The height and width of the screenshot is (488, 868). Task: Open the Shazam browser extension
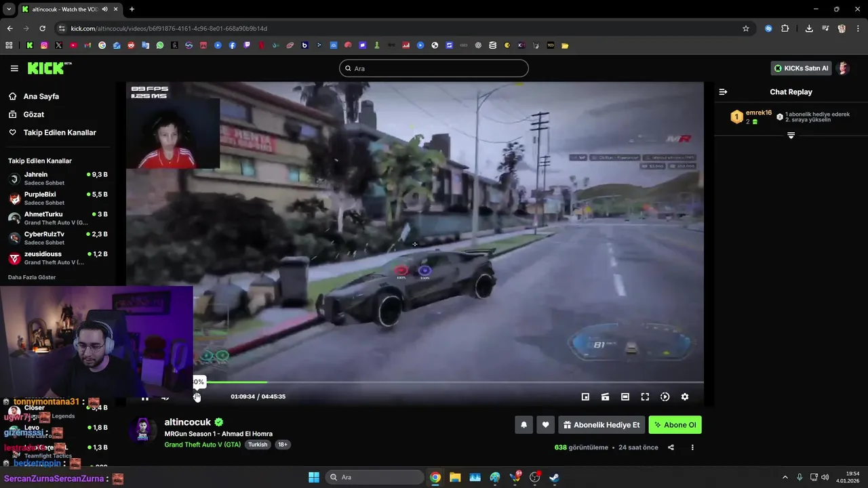click(768, 28)
